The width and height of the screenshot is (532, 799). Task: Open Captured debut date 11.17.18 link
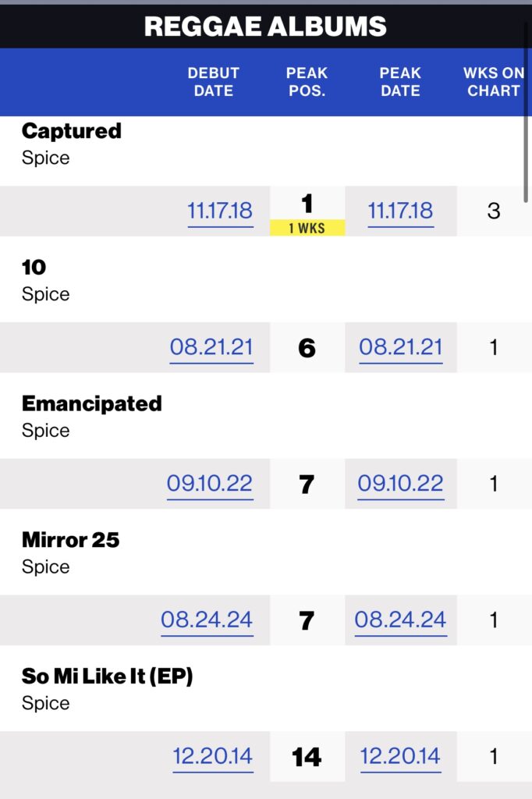coord(220,211)
